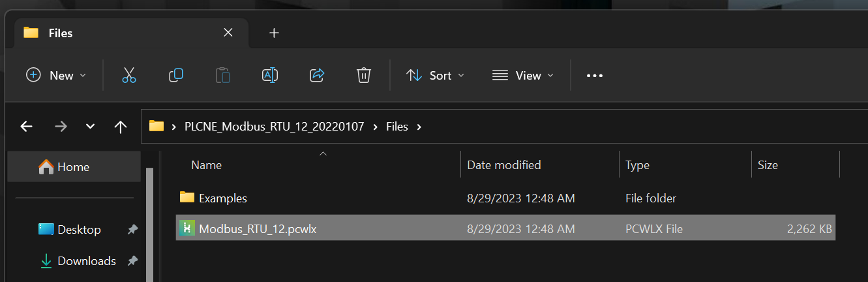
Task: Select PLCNE_Modbus_RTU_12_20220107 in address path
Action: tap(275, 127)
